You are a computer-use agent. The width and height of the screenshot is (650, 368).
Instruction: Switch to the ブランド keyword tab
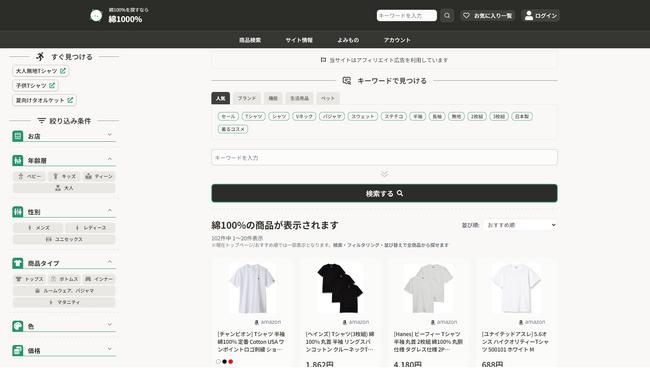tap(247, 98)
